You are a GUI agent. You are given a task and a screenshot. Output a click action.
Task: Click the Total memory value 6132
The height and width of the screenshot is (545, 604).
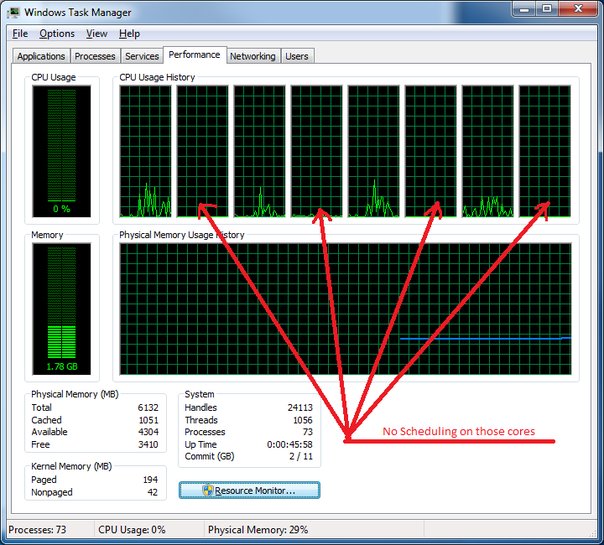pyautogui.click(x=148, y=407)
